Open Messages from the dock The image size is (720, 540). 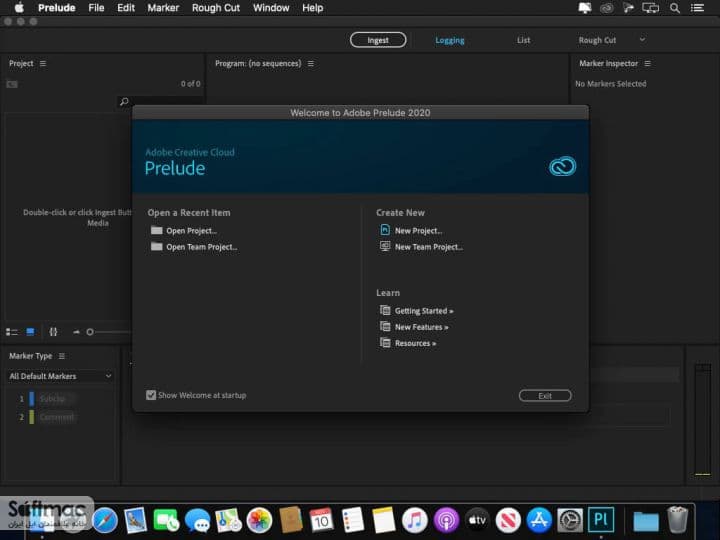pyautogui.click(x=197, y=521)
